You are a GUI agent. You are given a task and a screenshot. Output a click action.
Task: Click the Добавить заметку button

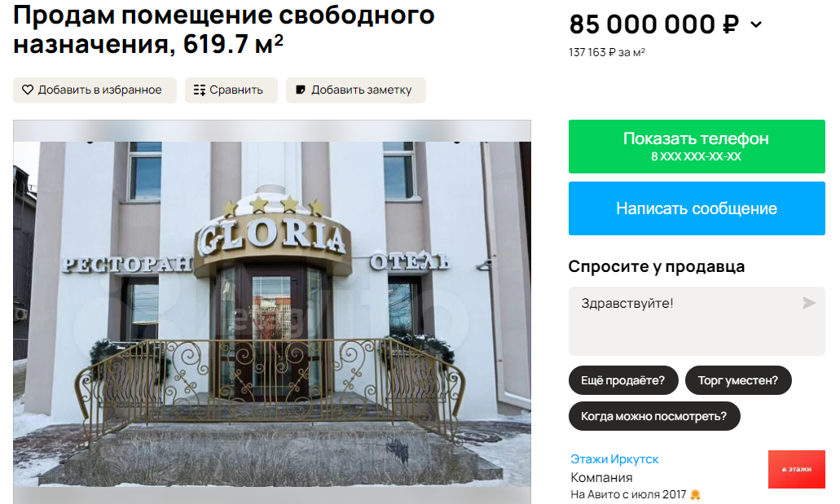356,90
